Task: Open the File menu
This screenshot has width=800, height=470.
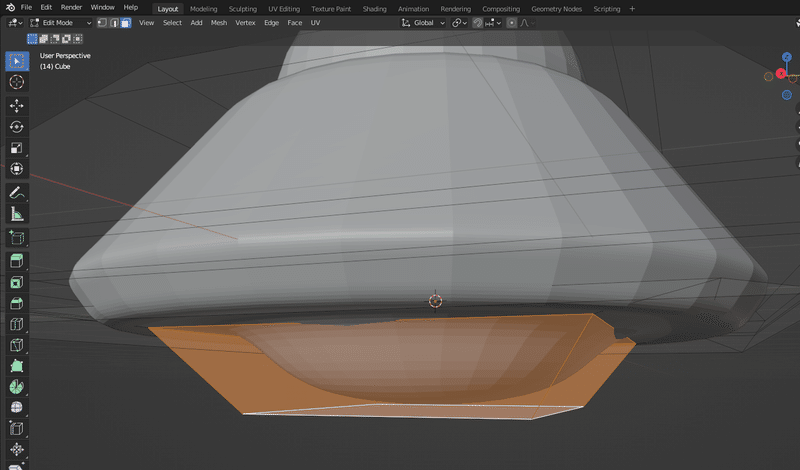Action: click(x=26, y=8)
